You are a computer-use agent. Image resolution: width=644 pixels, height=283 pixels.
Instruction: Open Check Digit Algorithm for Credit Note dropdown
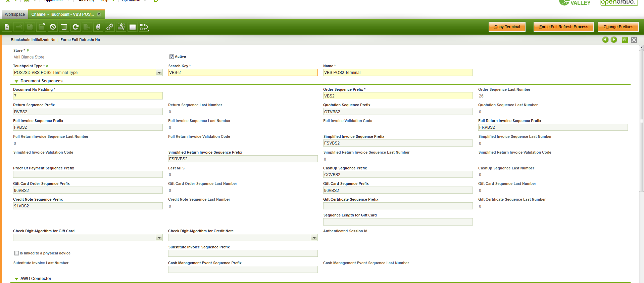314,238
